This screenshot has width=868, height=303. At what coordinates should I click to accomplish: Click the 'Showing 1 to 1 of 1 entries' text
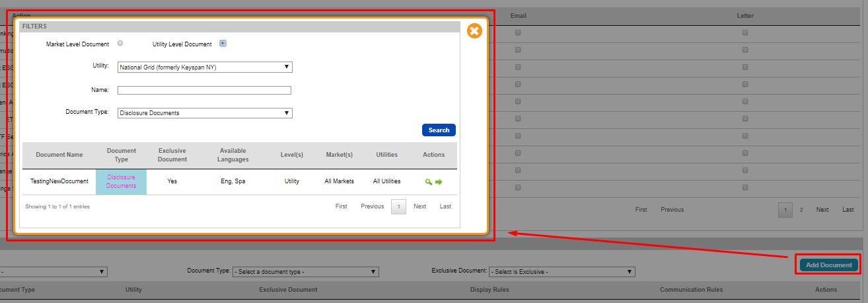click(57, 206)
